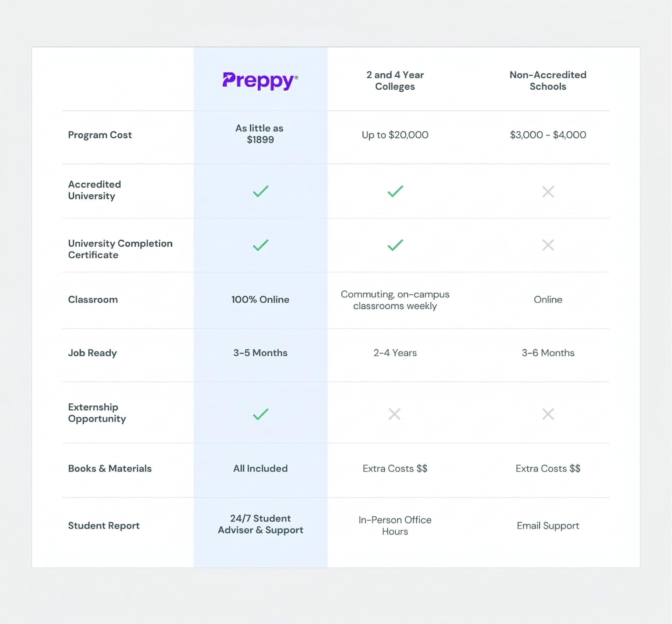The height and width of the screenshot is (624, 672).
Task: Click Non-Accredited Schools' Accredited University X mark
Action: 548,192
